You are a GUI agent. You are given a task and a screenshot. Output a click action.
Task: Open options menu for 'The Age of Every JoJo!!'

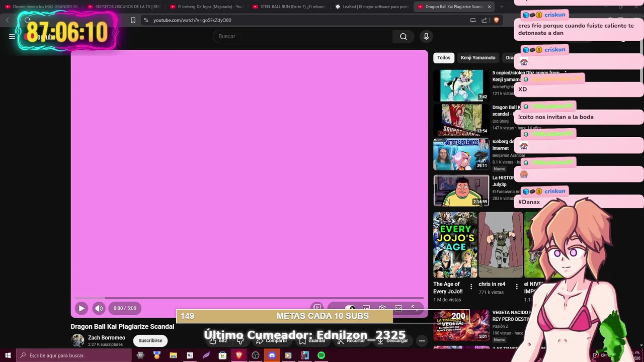[x=471, y=287]
